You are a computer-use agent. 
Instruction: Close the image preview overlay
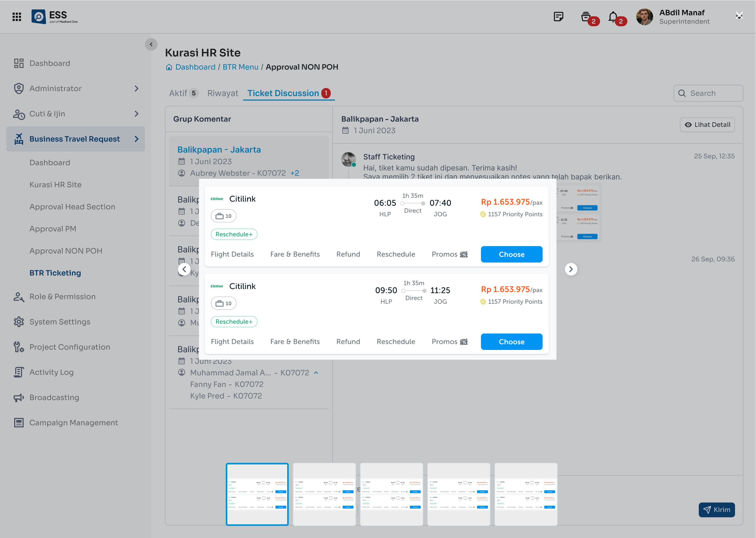click(739, 15)
